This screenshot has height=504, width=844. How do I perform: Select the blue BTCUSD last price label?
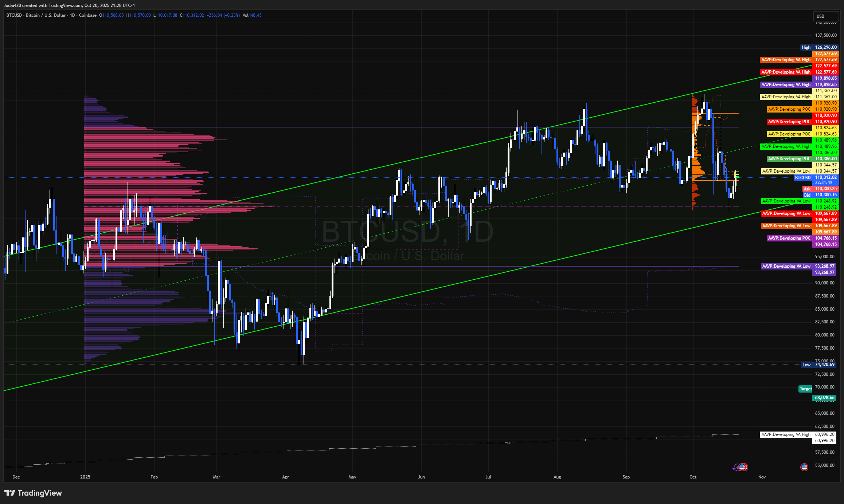coord(803,178)
